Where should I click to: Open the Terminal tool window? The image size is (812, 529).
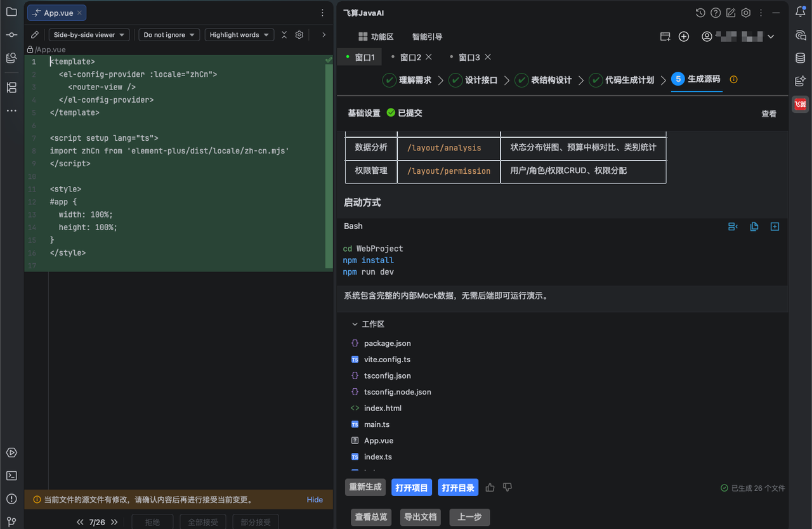[11, 476]
